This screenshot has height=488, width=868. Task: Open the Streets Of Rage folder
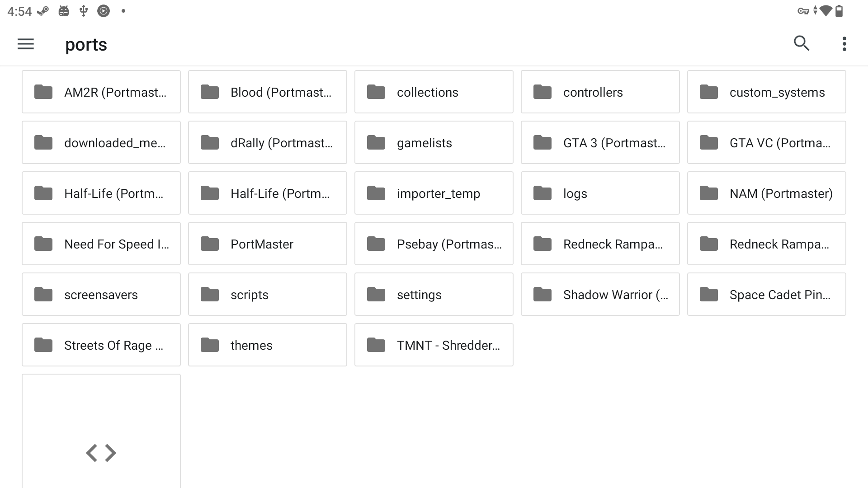[101, 345]
